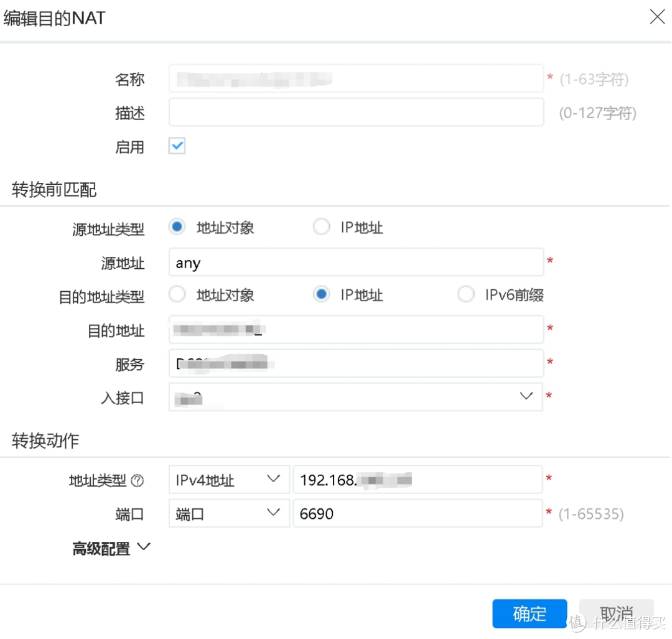Click the 192.168 address input field
The height and width of the screenshot is (639, 672).
pyautogui.click(x=418, y=480)
